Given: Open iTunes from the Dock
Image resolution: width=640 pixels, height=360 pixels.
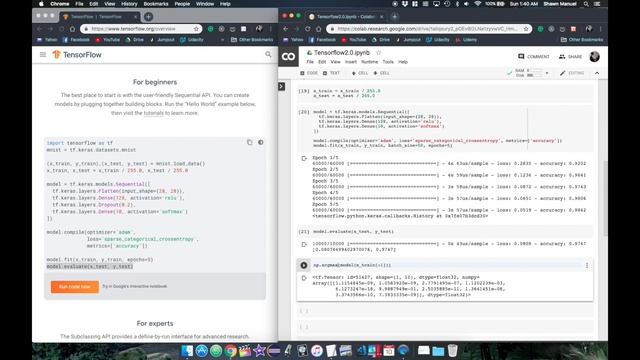Looking at the screenshot, I should click(317, 350).
